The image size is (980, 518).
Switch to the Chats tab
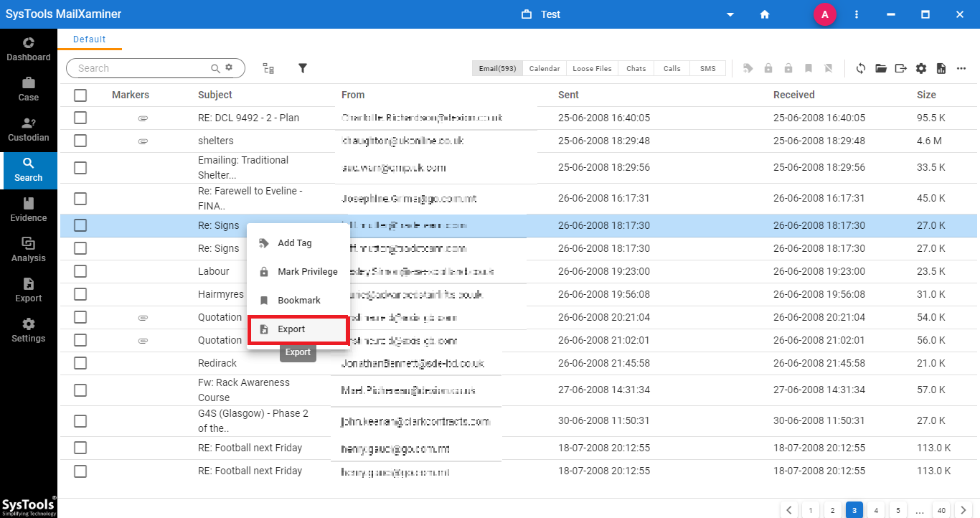636,68
